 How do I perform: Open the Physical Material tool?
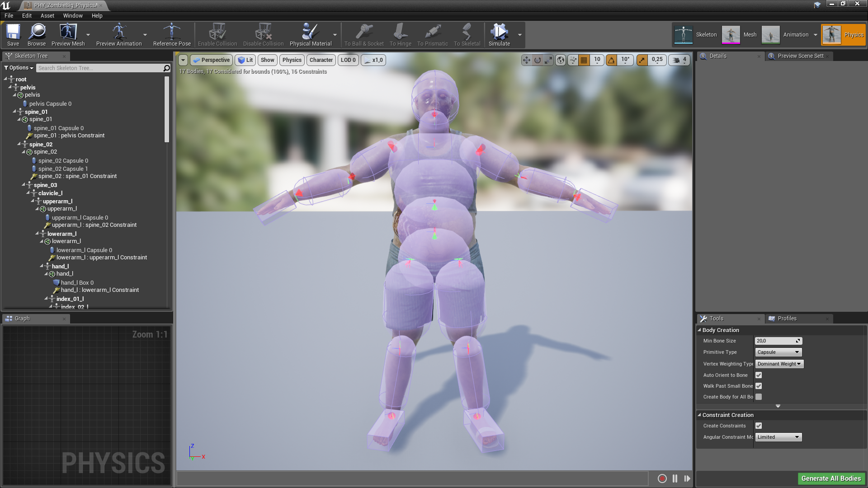310,34
